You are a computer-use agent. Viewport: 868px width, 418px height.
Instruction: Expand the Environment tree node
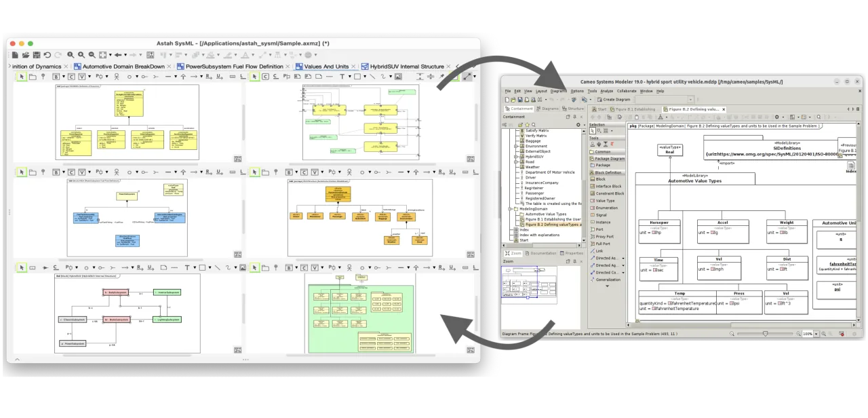[515, 146]
